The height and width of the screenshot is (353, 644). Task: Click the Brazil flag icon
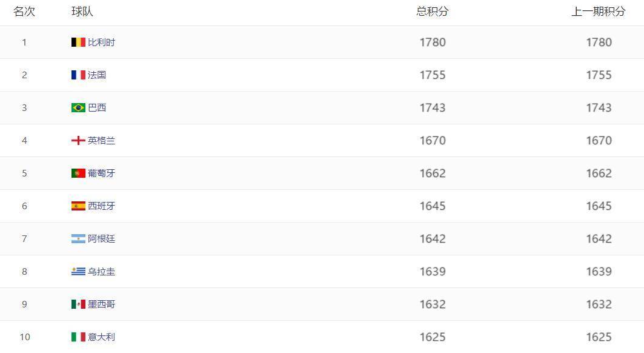point(78,108)
